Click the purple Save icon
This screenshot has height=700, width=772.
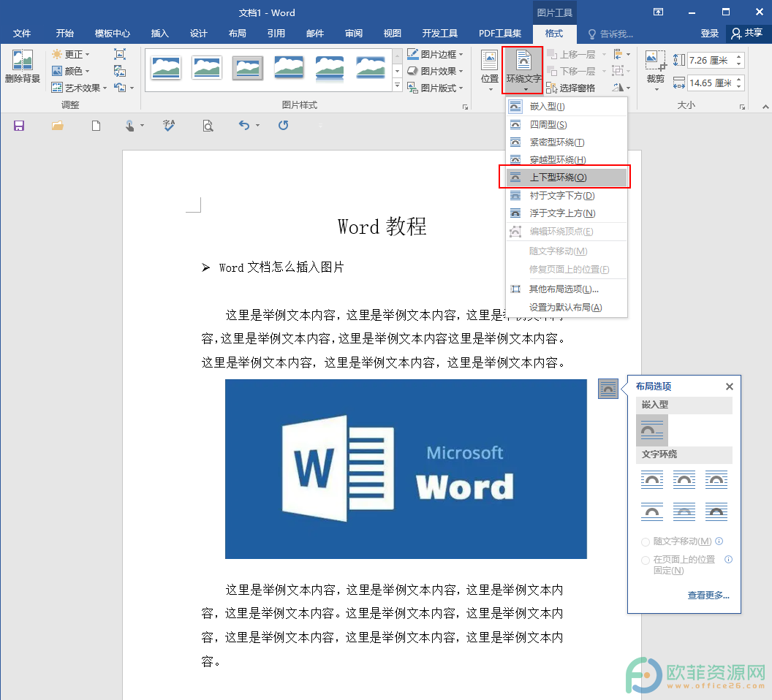pyautogui.click(x=19, y=126)
